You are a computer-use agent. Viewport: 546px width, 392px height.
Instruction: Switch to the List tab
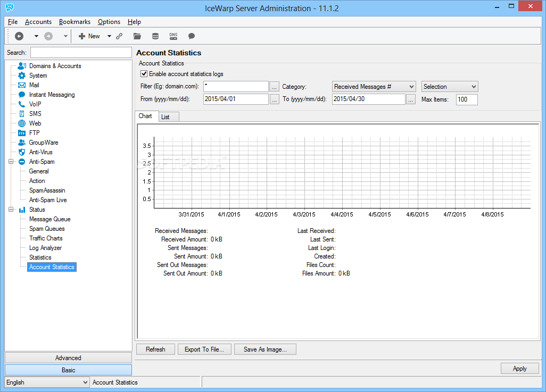tap(169, 117)
